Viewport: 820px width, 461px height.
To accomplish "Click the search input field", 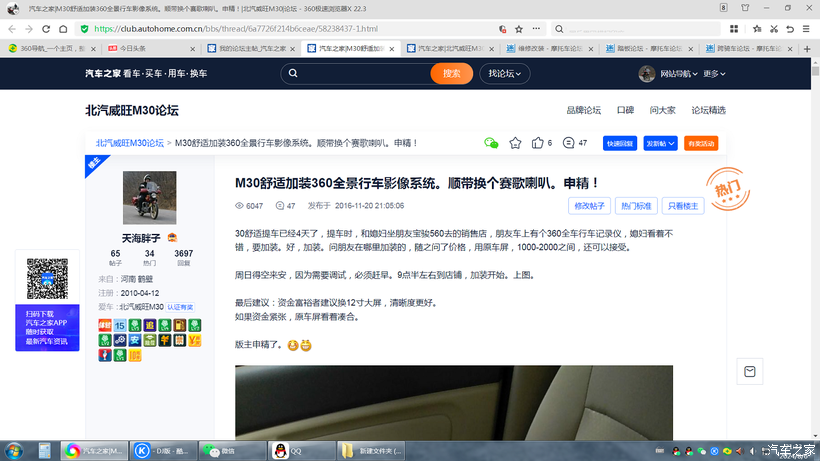I will tap(360, 73).
